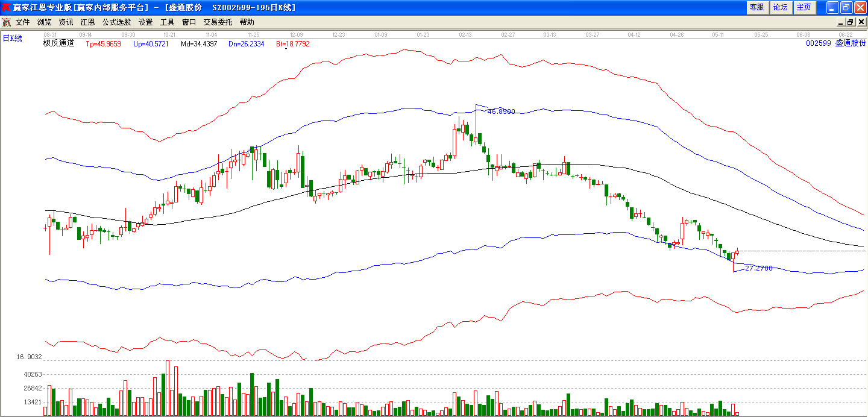Click the 02-27 date on the time axis
868x417 pixels.
click(508, 35)
